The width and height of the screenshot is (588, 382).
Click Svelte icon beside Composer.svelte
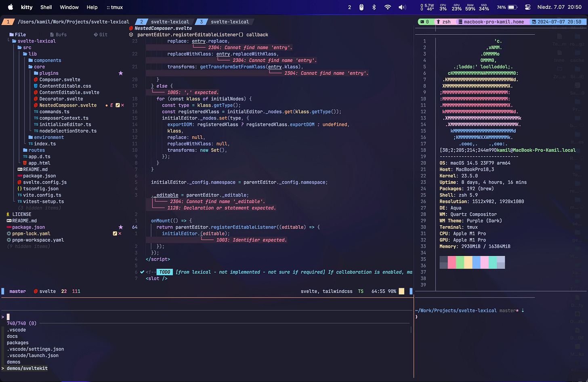click(36, 80)
